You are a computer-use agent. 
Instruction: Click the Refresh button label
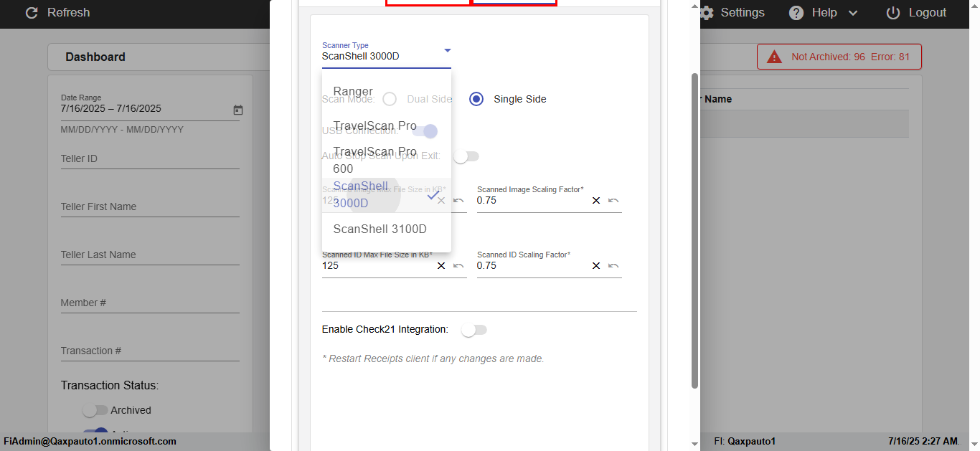coord(69,13)
